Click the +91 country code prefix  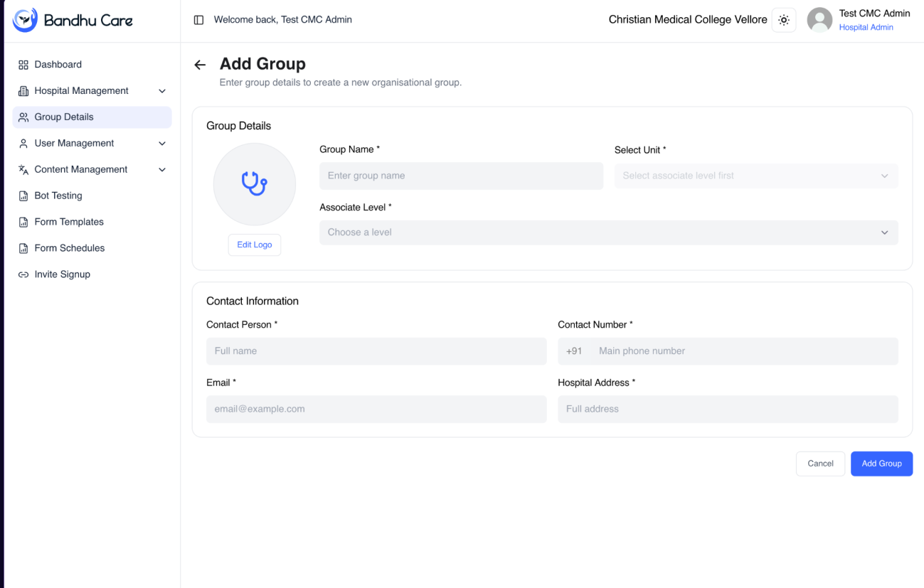coord(574,351)
